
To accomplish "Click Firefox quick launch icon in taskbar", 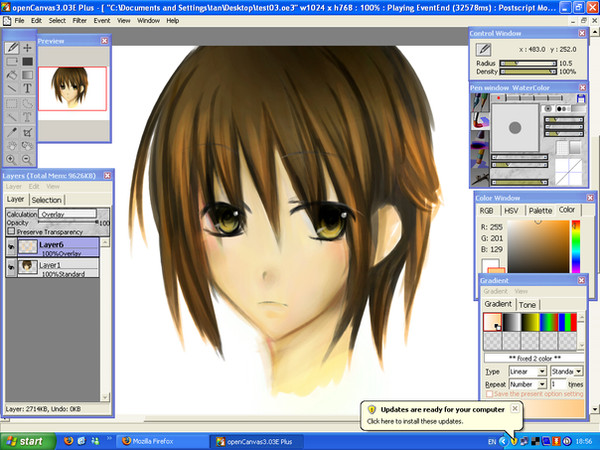I will pos(68,441).
